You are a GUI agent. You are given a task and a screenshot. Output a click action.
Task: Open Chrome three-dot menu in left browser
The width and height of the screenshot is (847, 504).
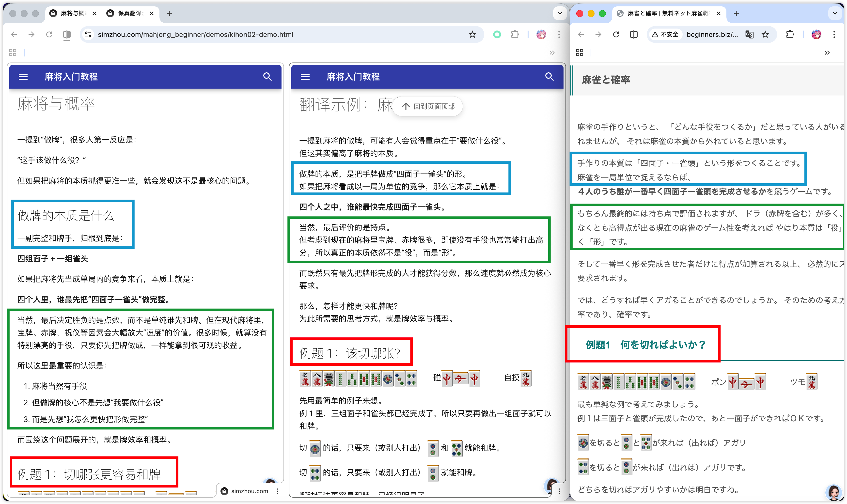click(x=559, y=34)
